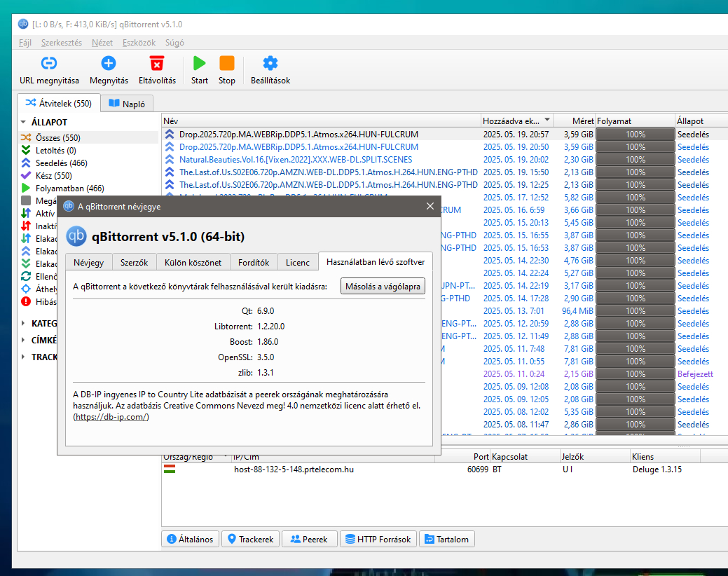
Task: Select the Folyamatban (466) filter
Action: point(69,188)
